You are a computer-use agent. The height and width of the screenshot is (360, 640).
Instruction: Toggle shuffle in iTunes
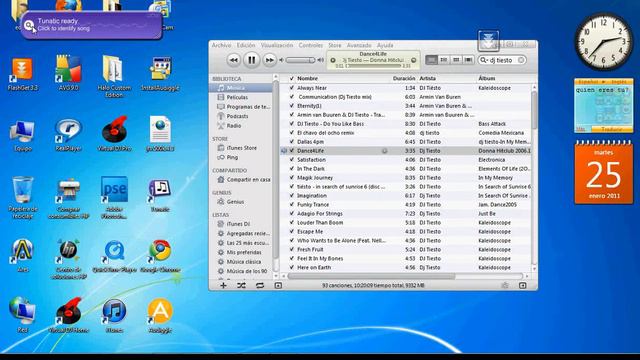coord(241,285)
